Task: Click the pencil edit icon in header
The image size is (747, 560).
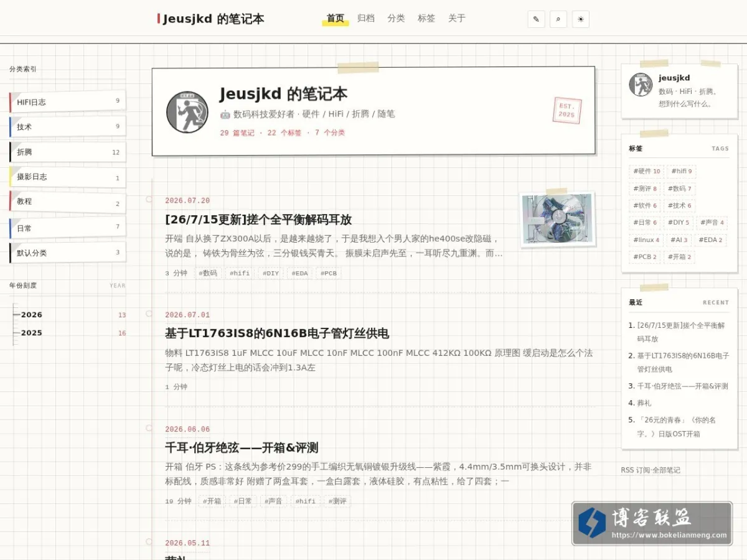Action: click(x=536, y=19)
